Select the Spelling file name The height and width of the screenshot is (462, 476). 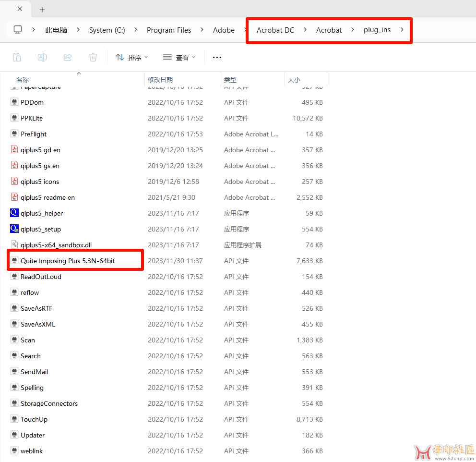tap(32, 388)
